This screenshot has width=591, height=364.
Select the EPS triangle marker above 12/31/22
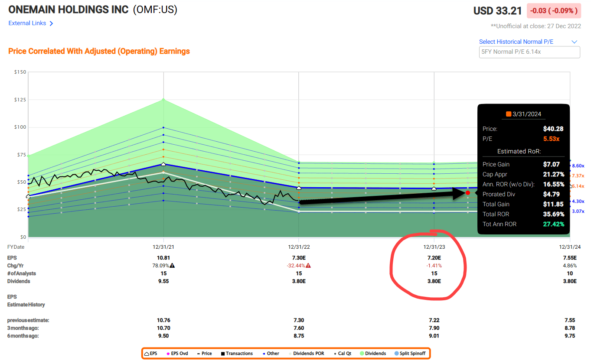[299, 188]
